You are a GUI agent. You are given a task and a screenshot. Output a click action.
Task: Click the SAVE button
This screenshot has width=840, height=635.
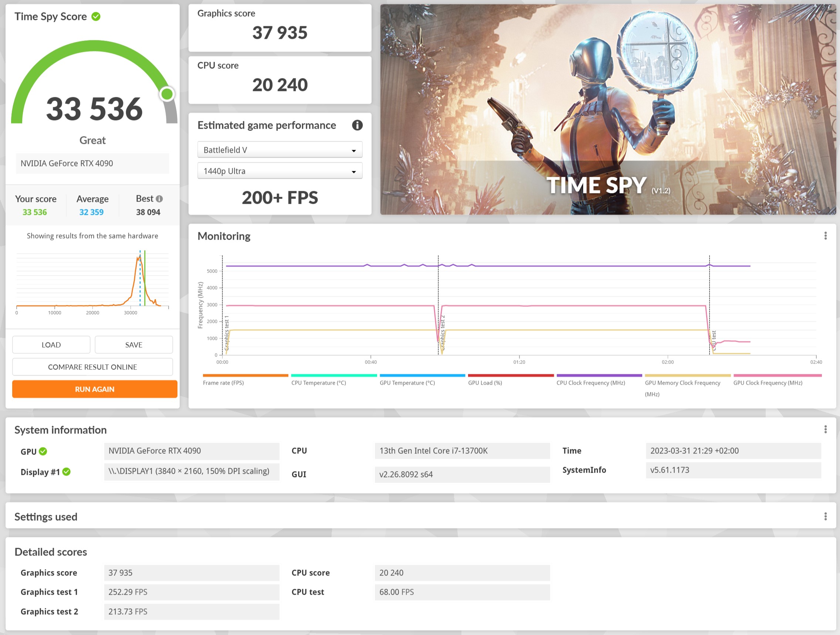tap(134, 345)
